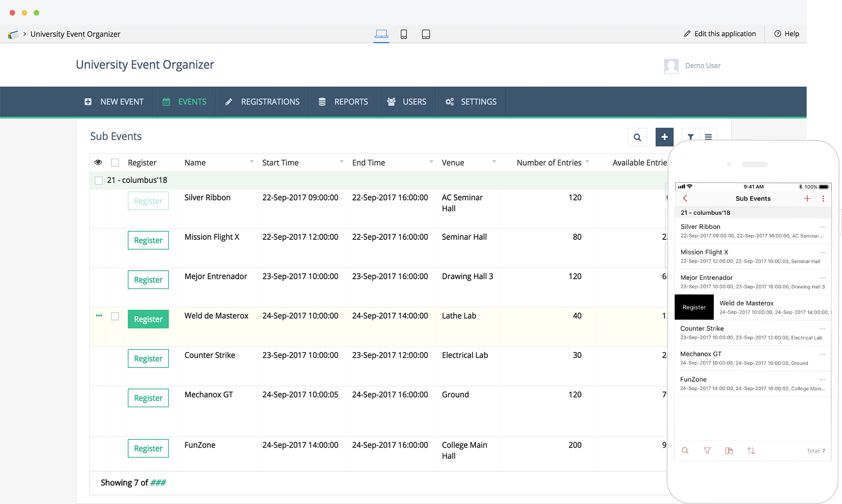Click 24-Sep-2017 10:00:05 start time
The image size is (842, 504).
coord(300,395)
